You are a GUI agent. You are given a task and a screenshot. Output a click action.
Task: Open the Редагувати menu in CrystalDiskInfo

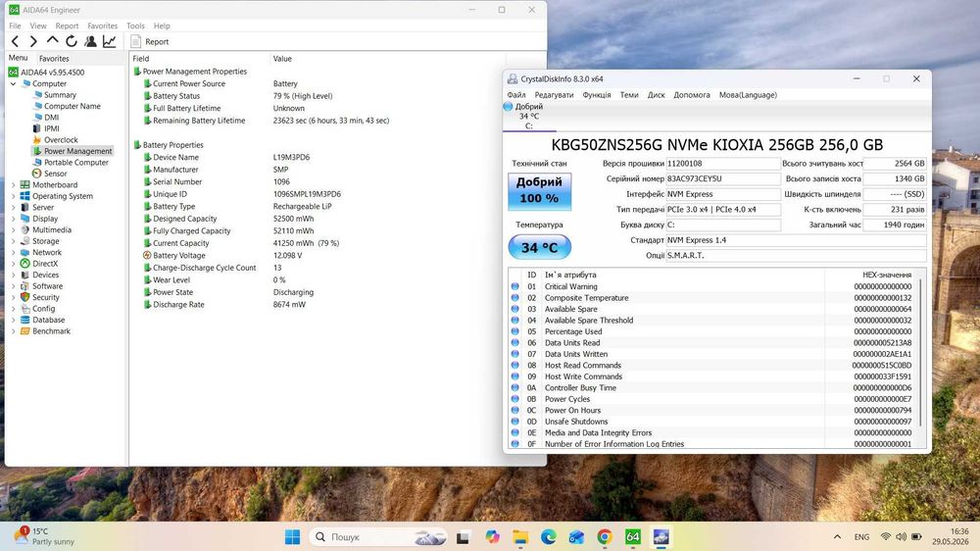tap(554, 95)
